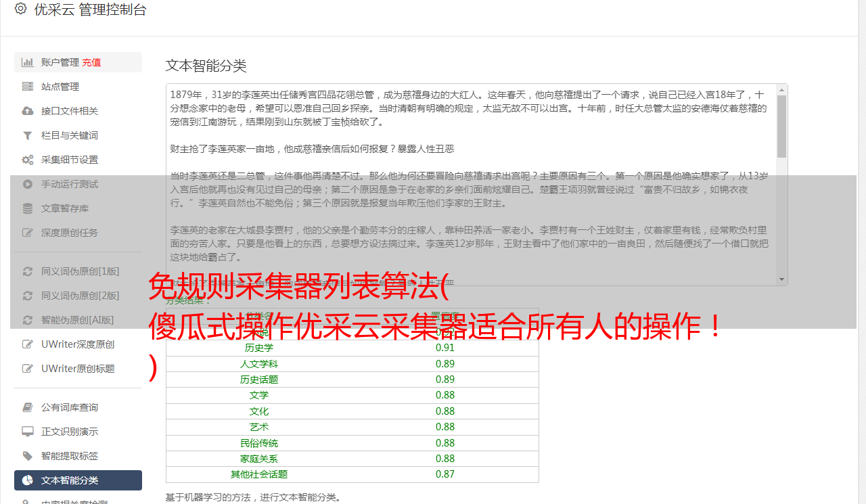The height and width of the screenshot is (504, 866).
Task: Select 栏目与关键词 in sidebar
Action: pyautogui.click(x=78, y=135)
